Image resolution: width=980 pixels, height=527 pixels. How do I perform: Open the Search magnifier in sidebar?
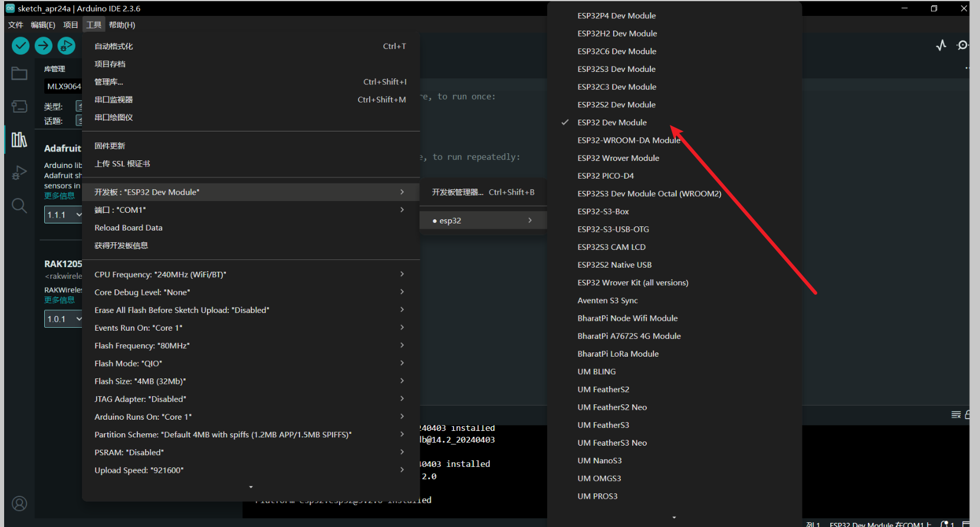pos(19,206)
